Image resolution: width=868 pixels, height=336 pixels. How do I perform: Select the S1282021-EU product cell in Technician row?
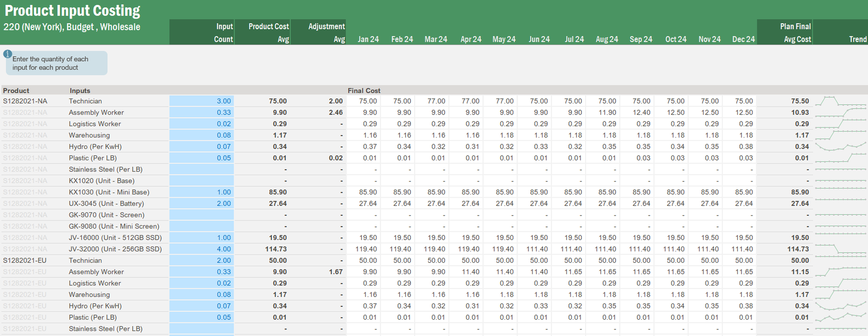(x=24, y=261)
